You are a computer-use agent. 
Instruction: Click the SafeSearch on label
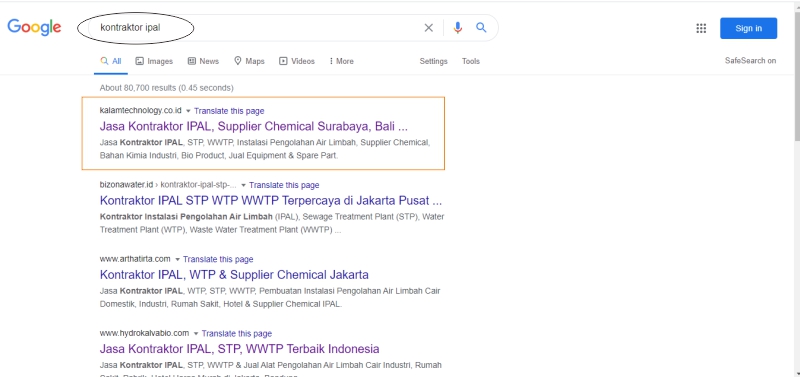(x=750, y=61)
